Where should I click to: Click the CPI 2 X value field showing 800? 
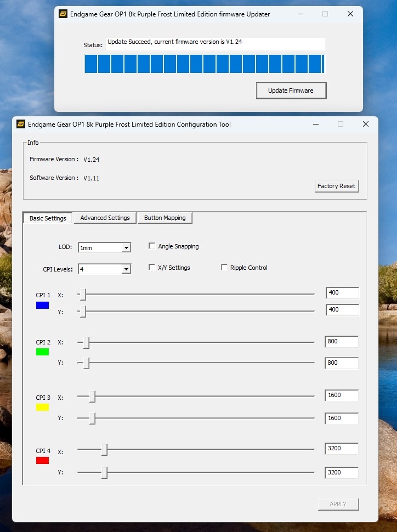pos(342,342)
